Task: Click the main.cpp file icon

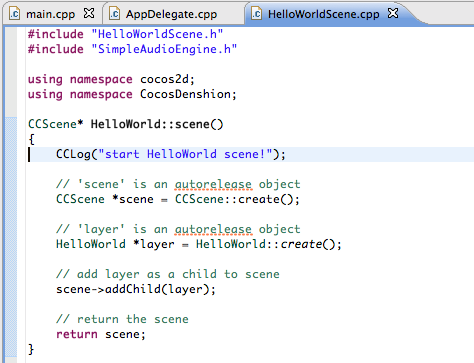Action: pyautogui.click(x=14, y=14)
